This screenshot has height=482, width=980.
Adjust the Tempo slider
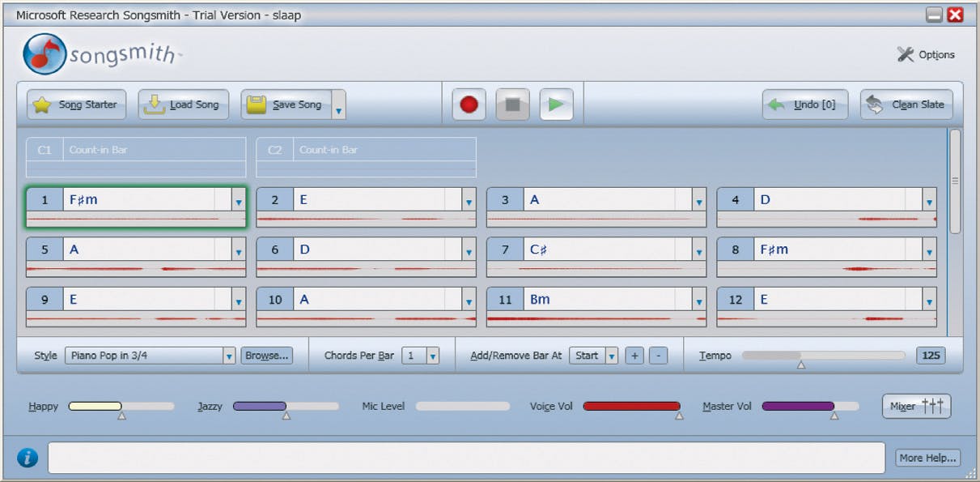pos(824,356)
